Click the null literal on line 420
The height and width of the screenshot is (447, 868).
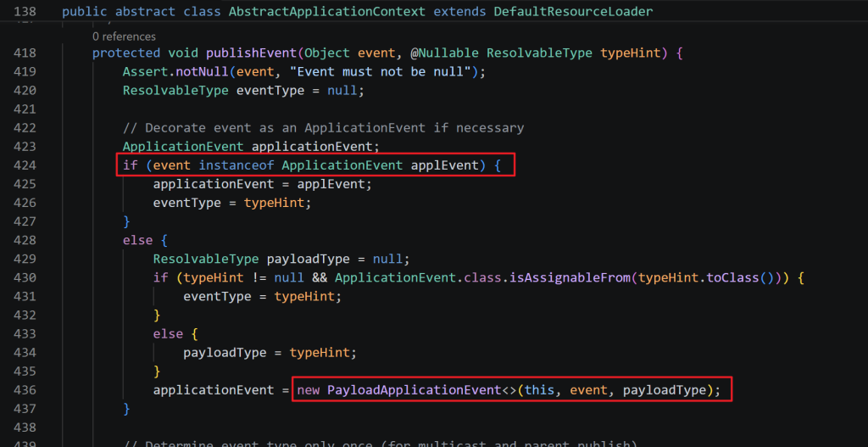[342, 90]
